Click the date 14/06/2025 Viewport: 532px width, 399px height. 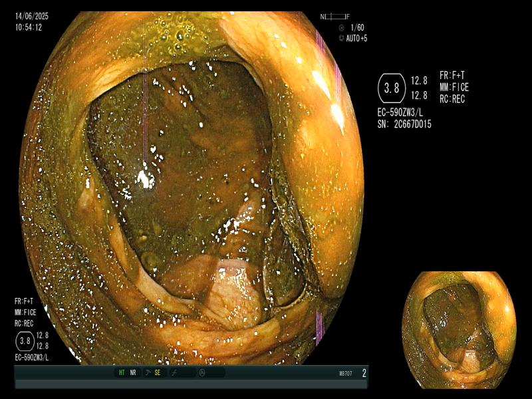(32, 16)
